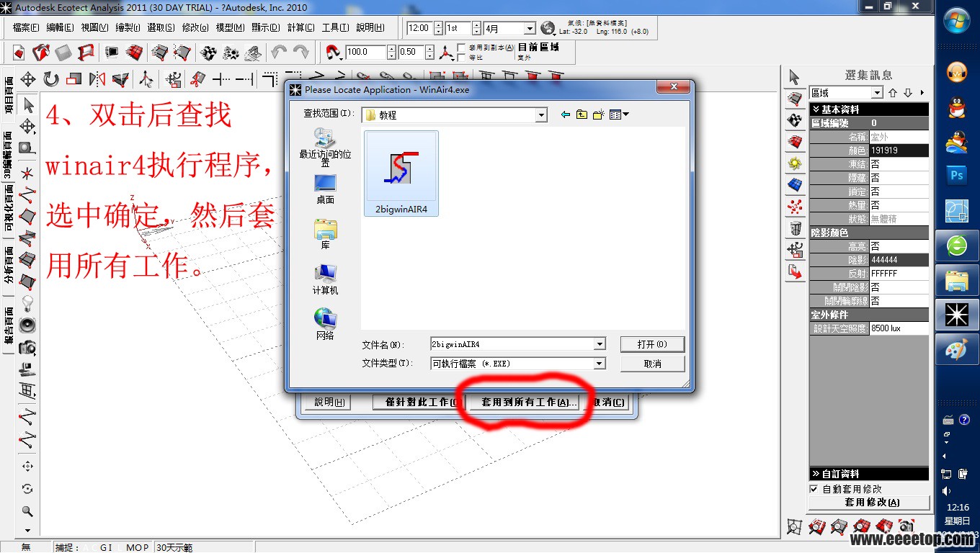Image resolution: width=980 pixels, height=553 pixels.
Task: Toggle the 自動套用修改 checkbox
Action: click(x=814, y=489)
